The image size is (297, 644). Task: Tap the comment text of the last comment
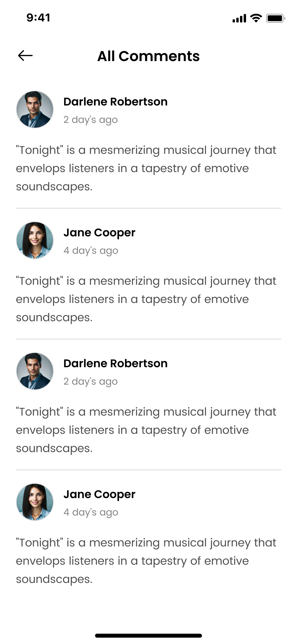point(146,561)
